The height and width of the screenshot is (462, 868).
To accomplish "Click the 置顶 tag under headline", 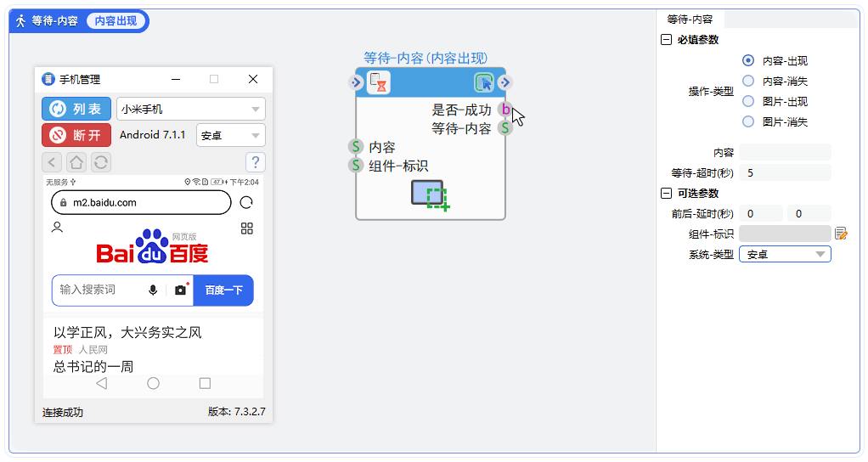I will pyautogui.click(x=63, y=350).
